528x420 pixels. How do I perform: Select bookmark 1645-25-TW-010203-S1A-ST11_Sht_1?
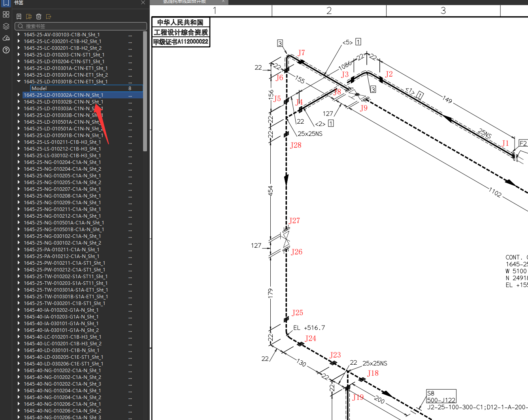click(x=66, y=283)
